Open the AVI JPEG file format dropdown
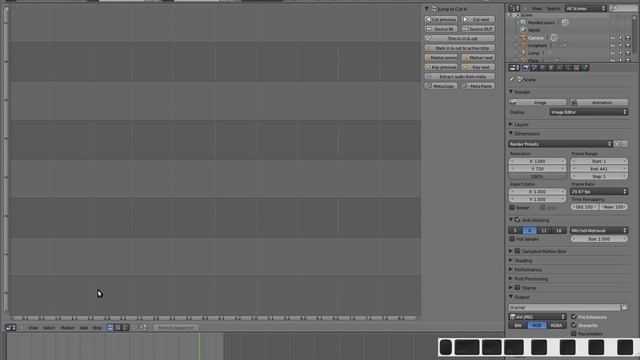640x360 pixels. click(x=537, y=317)
